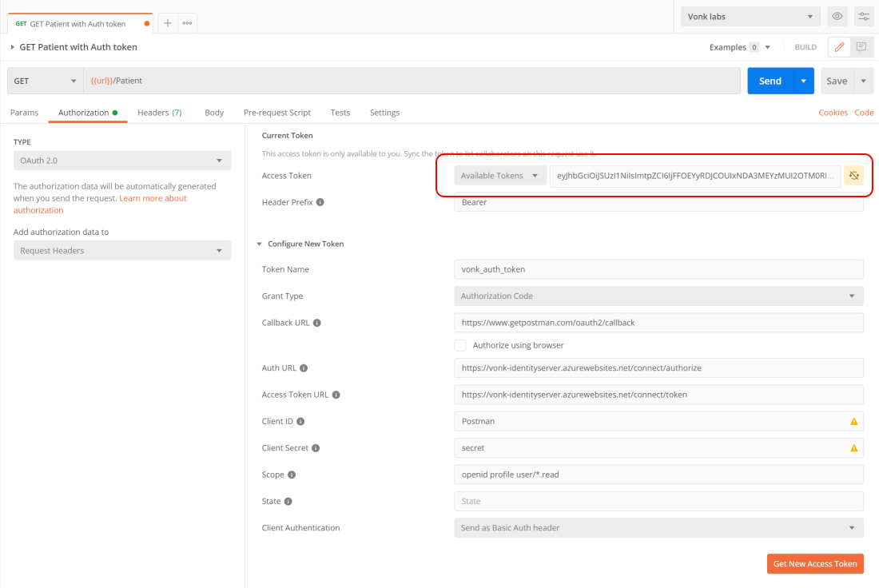The image size is (879, 588).
Task: Click the Access Token value field
Action: click(x=695, y=176)
